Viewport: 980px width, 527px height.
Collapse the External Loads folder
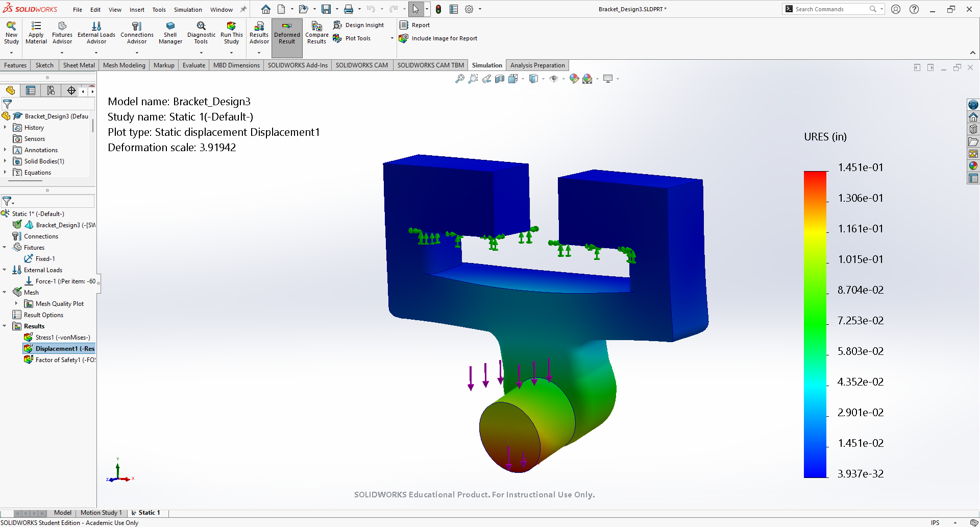point(5,270)
